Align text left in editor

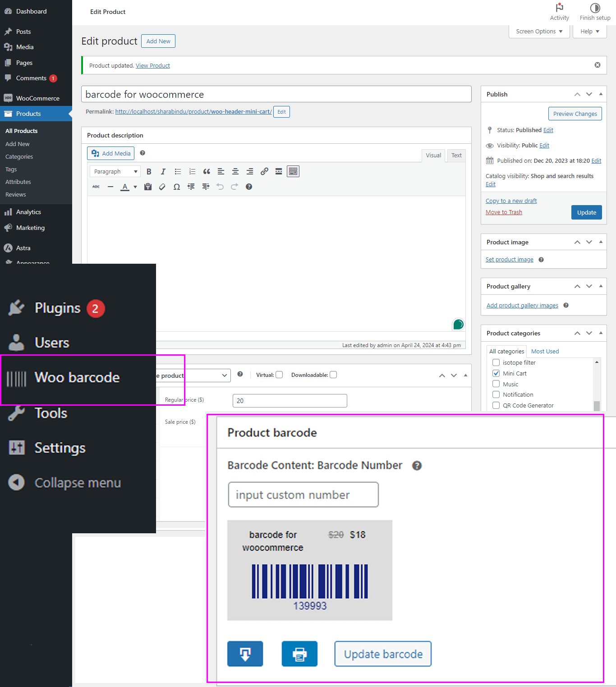221,171
